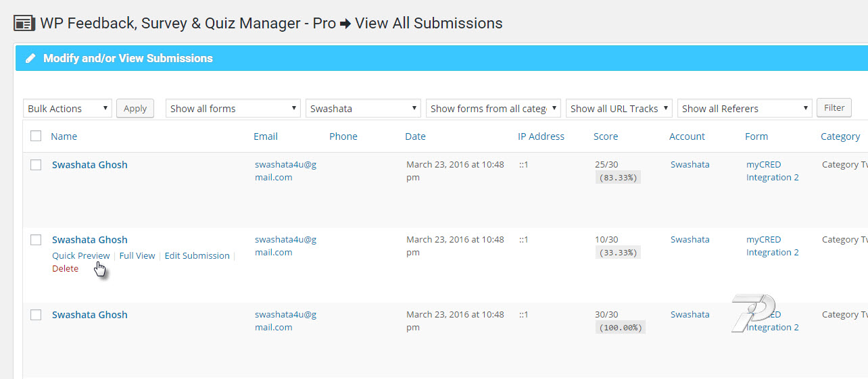
Task: Click the pencil icon in Modify Submissions header
Action: [x=30, y=59]
